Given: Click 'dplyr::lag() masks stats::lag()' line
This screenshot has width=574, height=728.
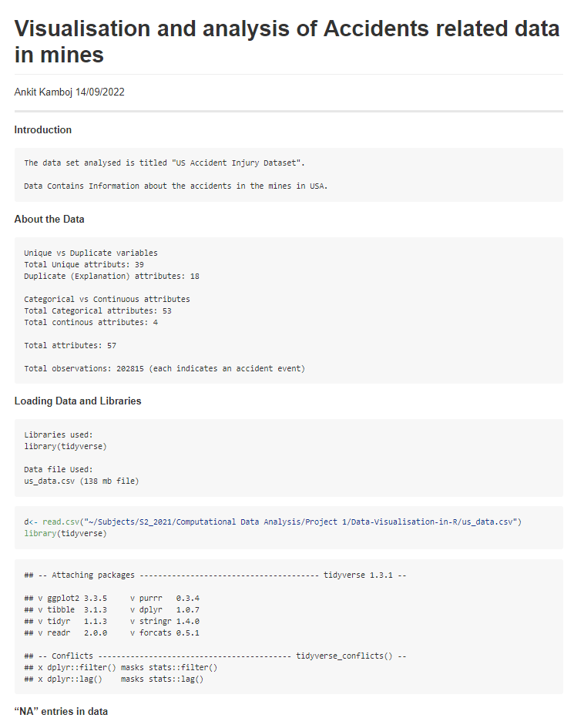Looking at the screenshot, I should 114,679.
